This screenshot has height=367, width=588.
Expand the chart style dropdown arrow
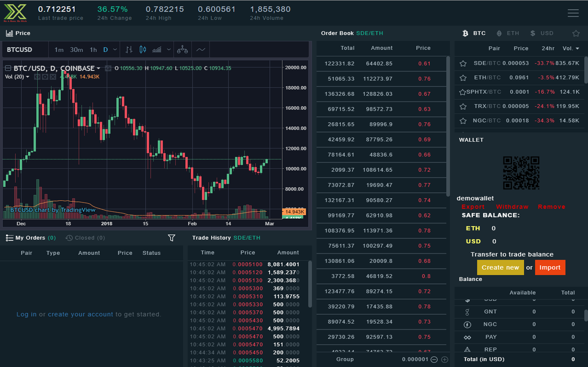pos(168,50)
